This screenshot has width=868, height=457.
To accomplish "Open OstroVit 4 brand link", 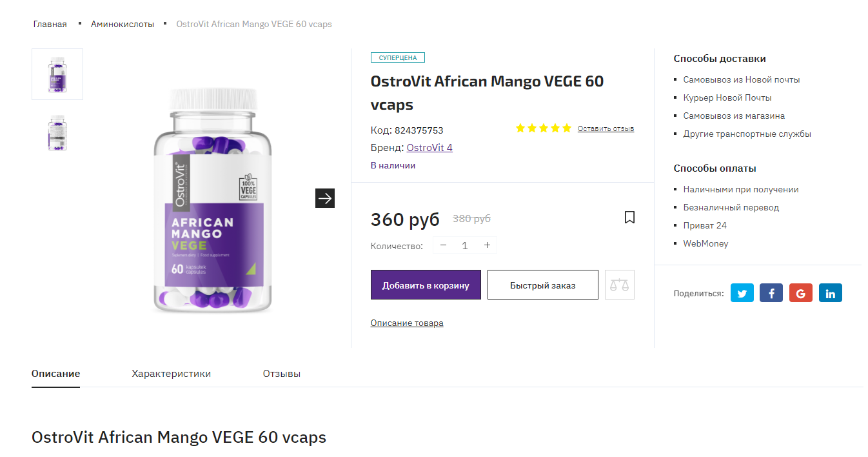I will (x=429, y=148).
